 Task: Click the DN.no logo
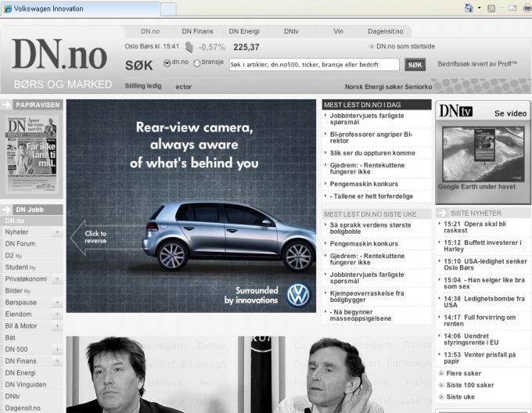(x=59, y=54)
